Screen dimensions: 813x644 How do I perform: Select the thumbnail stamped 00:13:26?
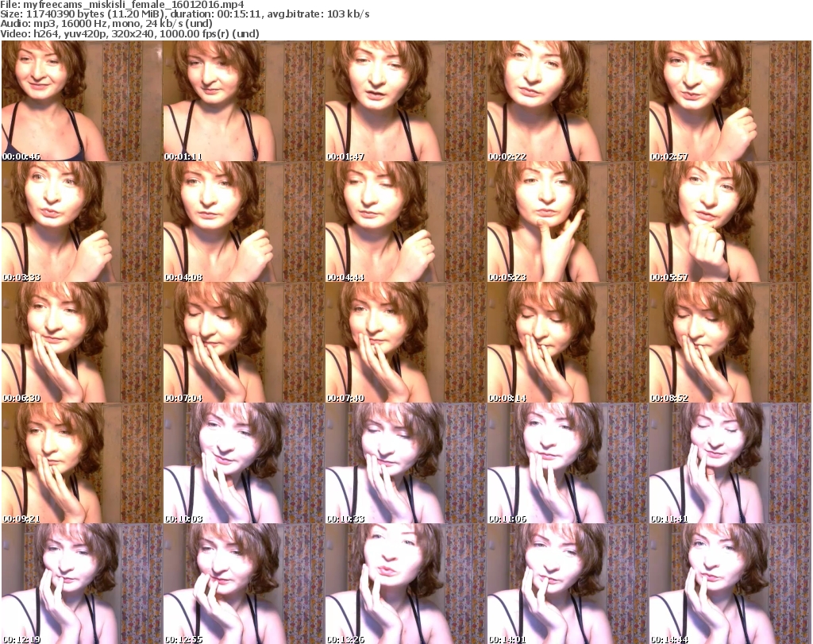tap(406, 584)
